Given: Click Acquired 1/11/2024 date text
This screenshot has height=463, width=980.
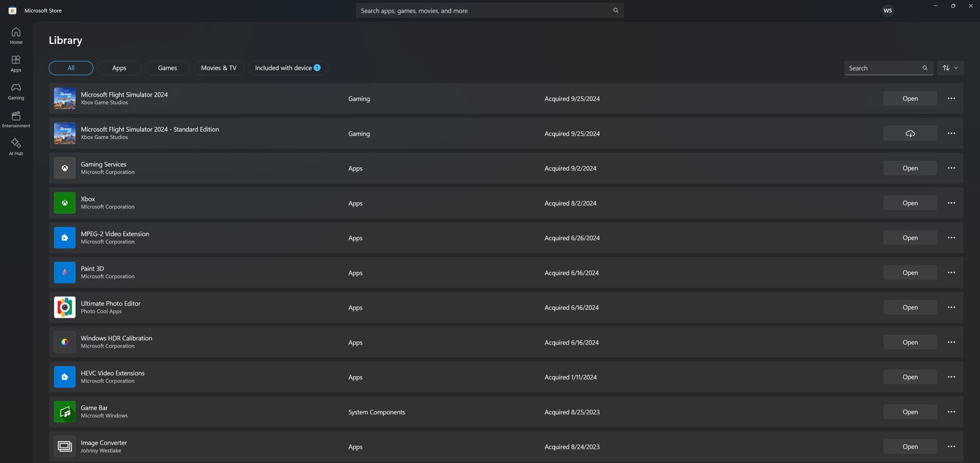Looking at the screenshot, I should tap(571, 377).
